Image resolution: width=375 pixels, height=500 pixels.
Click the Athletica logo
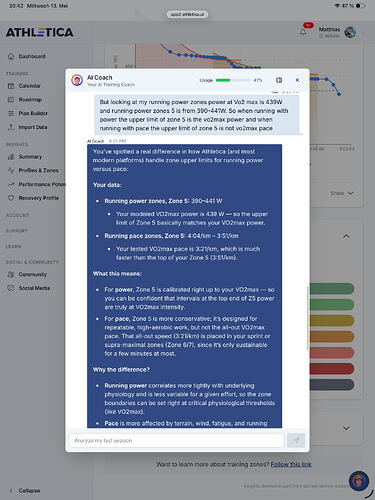[x=40, y=32]
